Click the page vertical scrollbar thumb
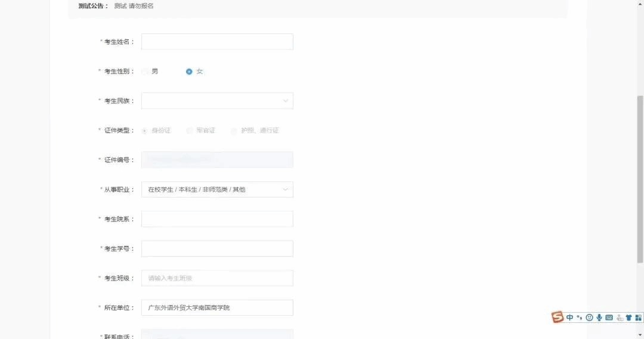644x339 pixels. point(640,179)
